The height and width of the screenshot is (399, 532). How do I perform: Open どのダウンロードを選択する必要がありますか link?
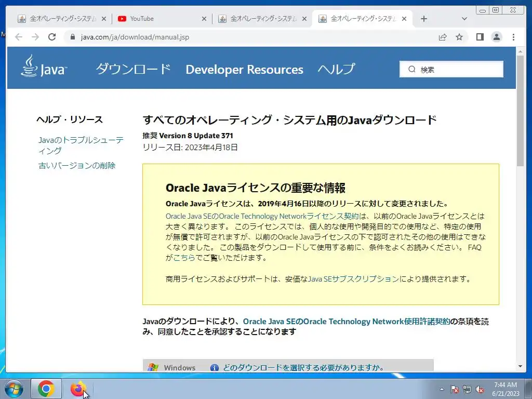303,367
